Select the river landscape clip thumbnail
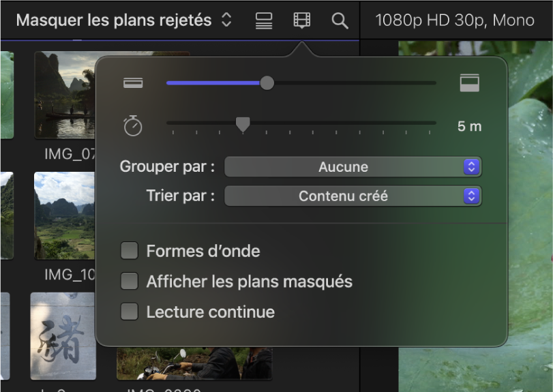553x392 pixels. pyautogui.click(x=65, y=95)
